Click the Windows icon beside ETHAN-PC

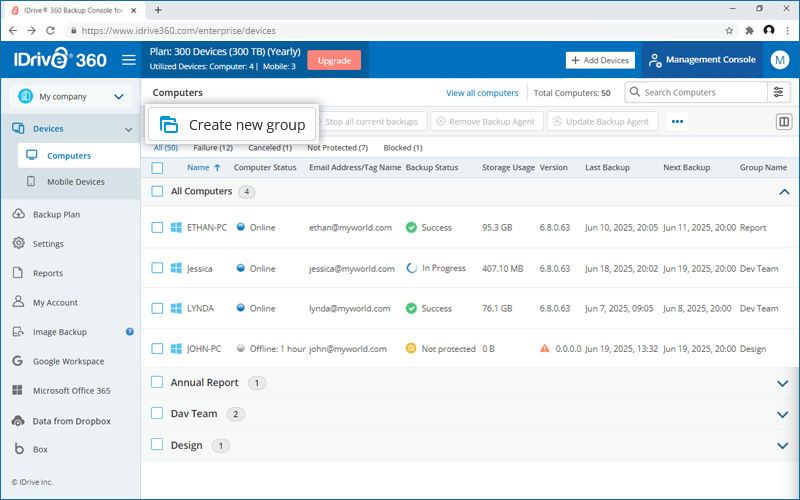tap(176, 228)
